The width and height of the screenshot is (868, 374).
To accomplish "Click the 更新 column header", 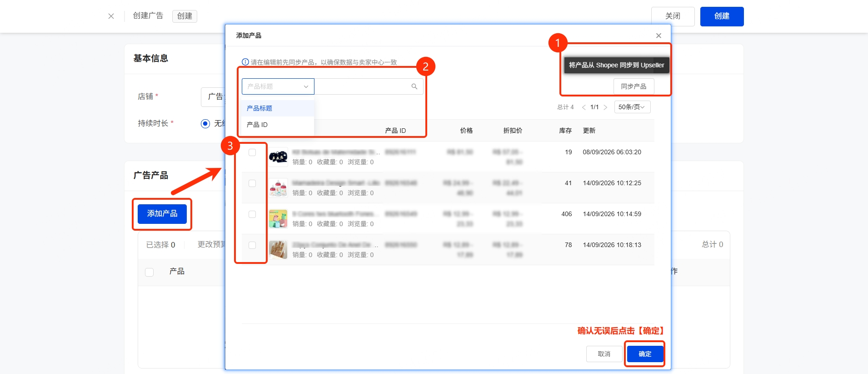I will 589,131.
